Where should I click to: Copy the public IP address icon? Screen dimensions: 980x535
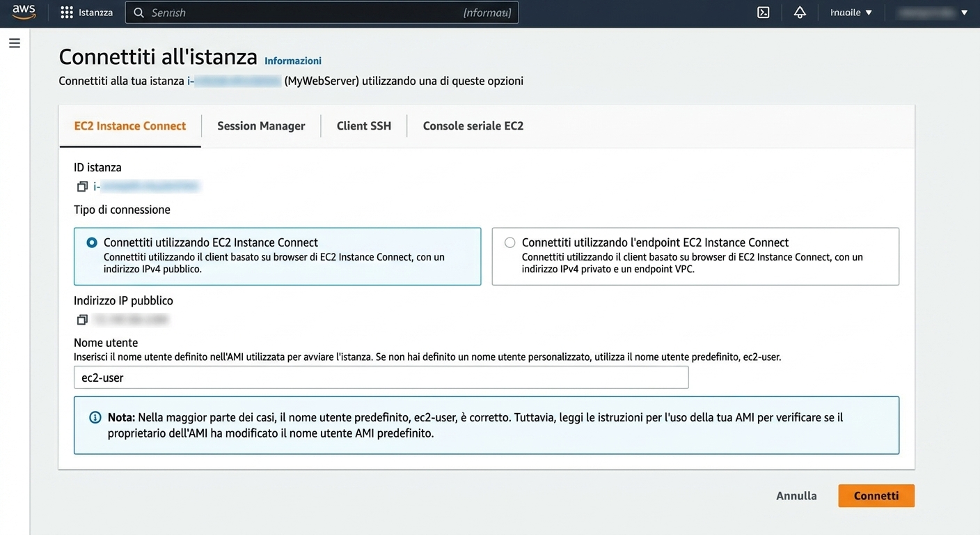(x=82, y=320)
